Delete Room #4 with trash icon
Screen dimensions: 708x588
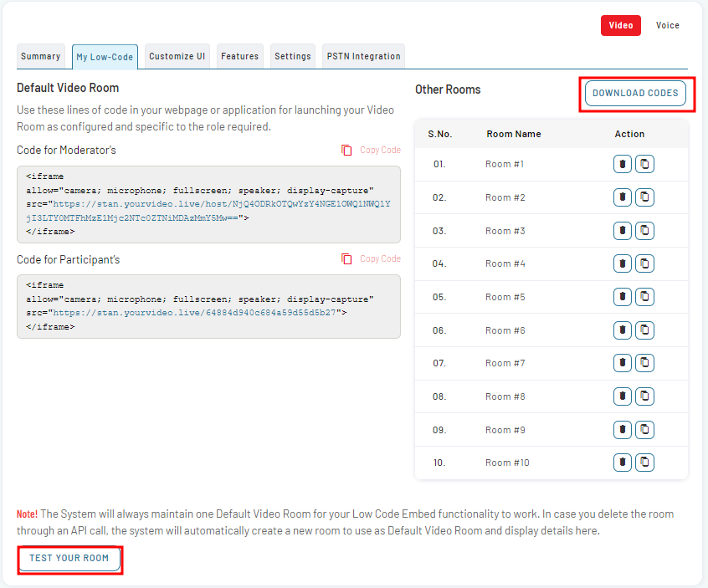click(x=622, y=263)
